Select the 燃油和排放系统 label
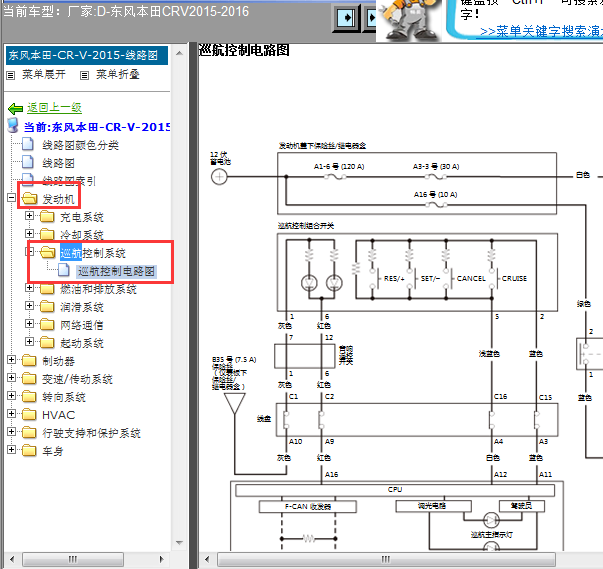The height and width of the screenshot is (569, 603). pos(98,289)
